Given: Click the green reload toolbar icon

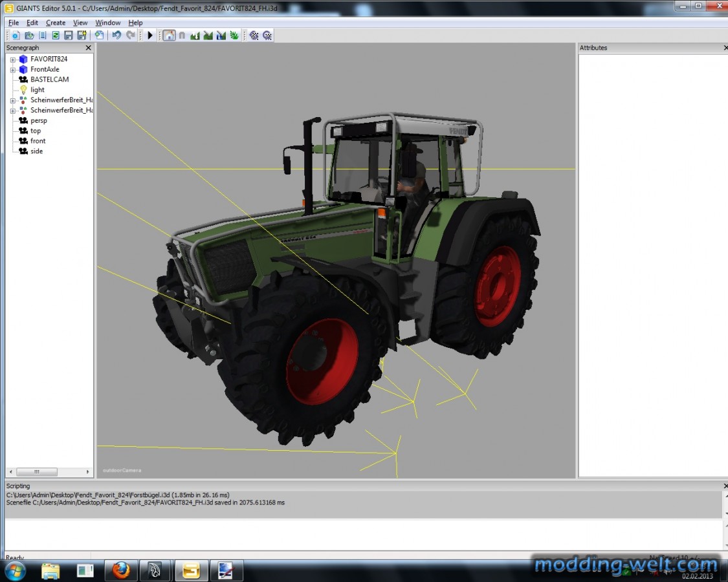Looking at the screenshot, I should [x=56, y=36].
